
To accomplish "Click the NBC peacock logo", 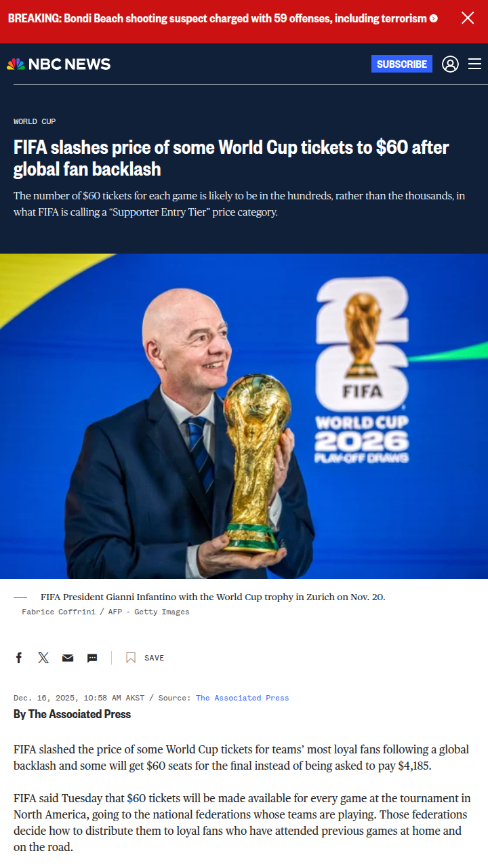I will point(16,64).
